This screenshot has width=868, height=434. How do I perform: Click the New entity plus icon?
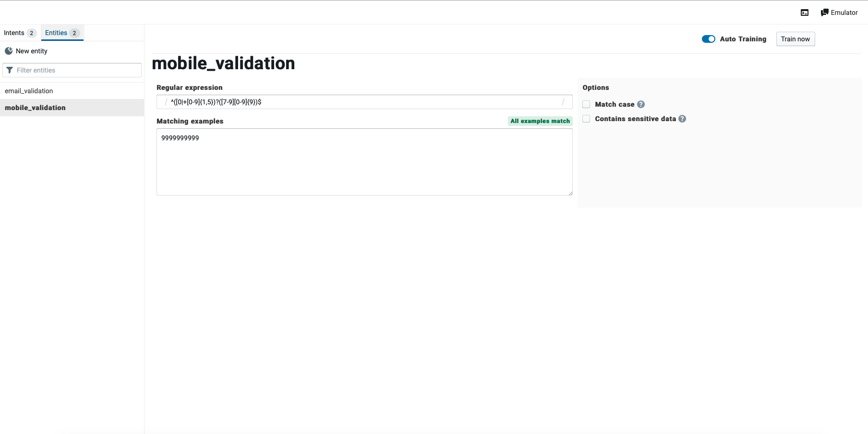click(9, 50)
